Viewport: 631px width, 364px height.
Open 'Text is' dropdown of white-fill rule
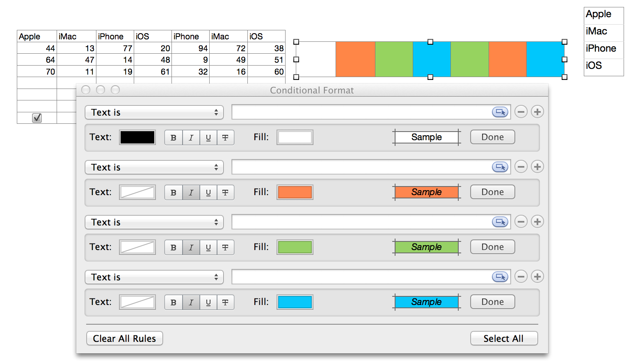(x=154, y=112)
